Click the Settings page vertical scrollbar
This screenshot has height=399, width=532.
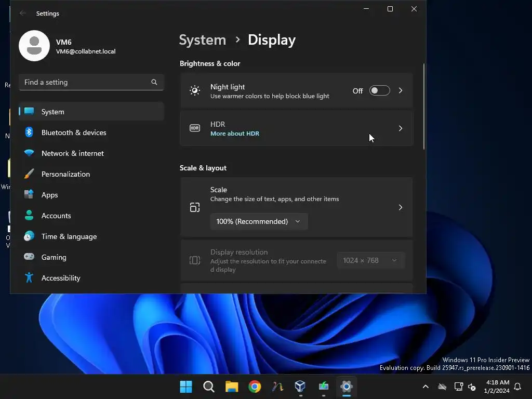(424, 106)
